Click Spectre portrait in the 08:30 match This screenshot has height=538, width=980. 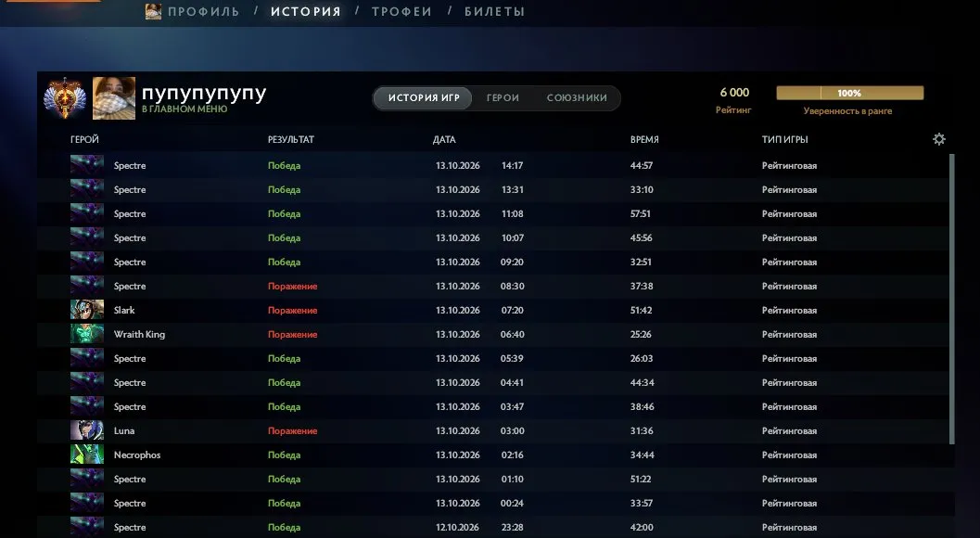coord(87,286)
